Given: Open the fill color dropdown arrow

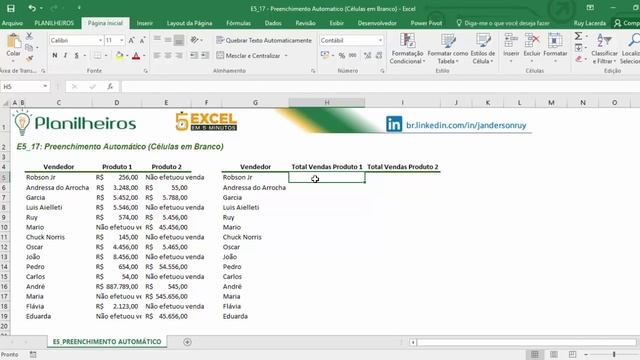Looking at the screenshot, I should click(x=127, y=56).
